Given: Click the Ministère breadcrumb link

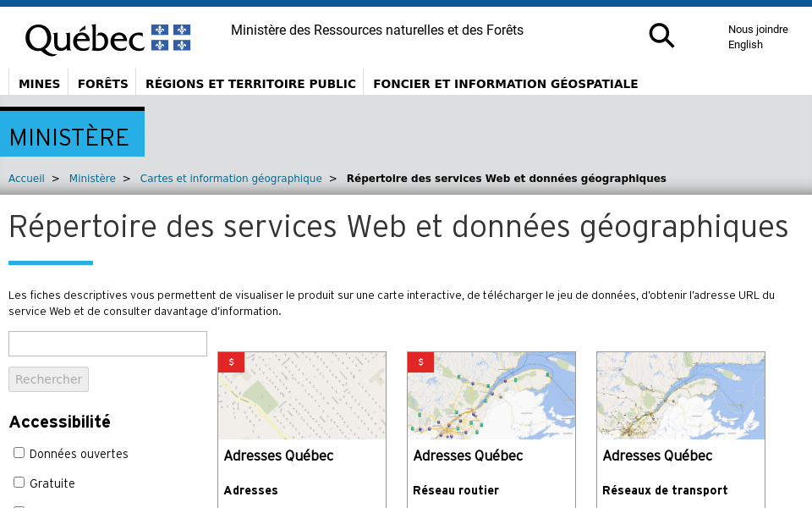Looking at the screenshot, I should [92, 178].
